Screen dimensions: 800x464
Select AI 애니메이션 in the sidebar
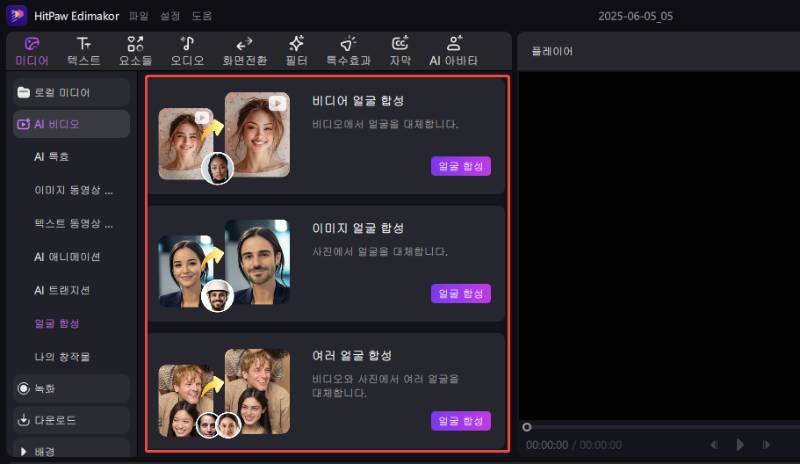67,256
